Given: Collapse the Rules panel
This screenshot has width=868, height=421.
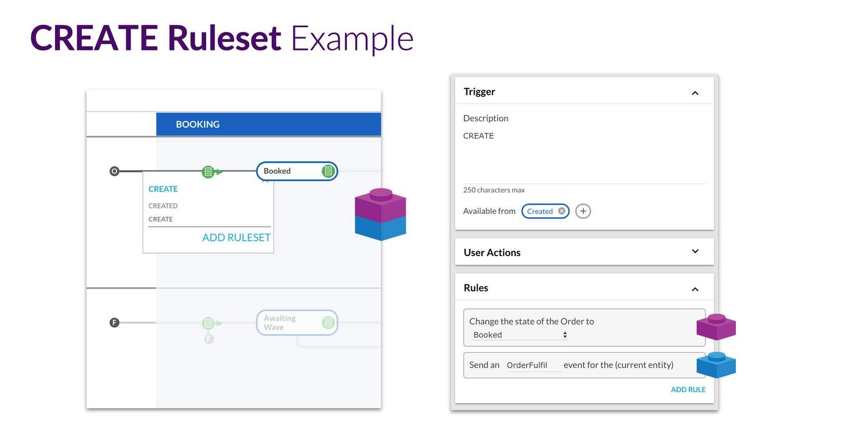Looking at the screenshot, I should 695,289.
